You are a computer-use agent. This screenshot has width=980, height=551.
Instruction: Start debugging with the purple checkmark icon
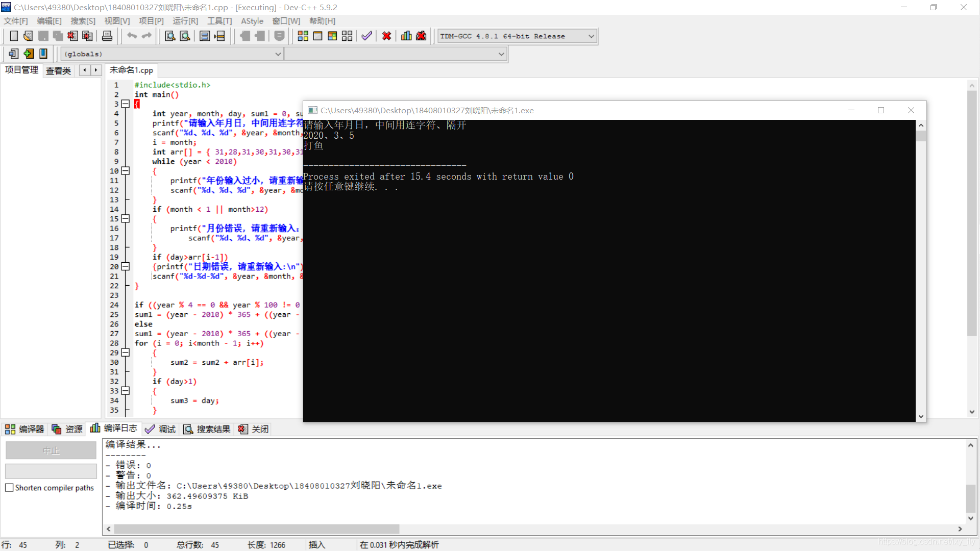pyautogui.click(x=366, y=36)
